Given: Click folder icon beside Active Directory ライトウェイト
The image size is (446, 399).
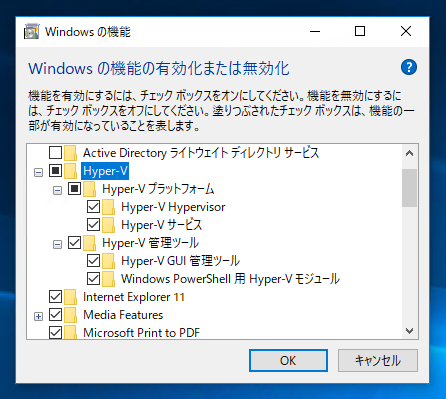Looking at the screenshot, I should tap(71, 153).
